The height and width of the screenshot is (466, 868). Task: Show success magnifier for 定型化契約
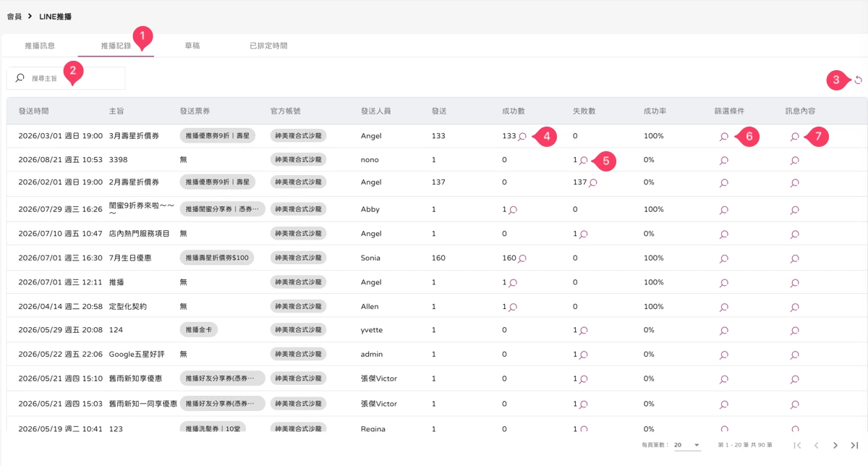tap(513, 308)
